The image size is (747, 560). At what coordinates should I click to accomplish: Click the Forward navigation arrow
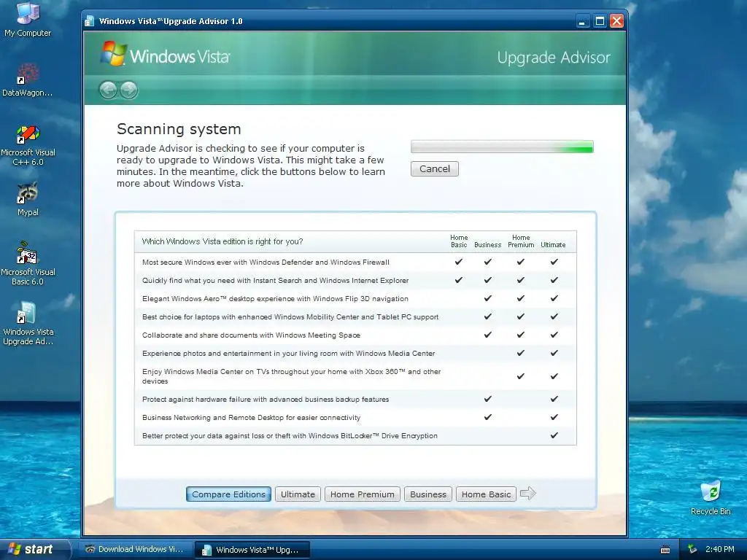pos(128,90)
